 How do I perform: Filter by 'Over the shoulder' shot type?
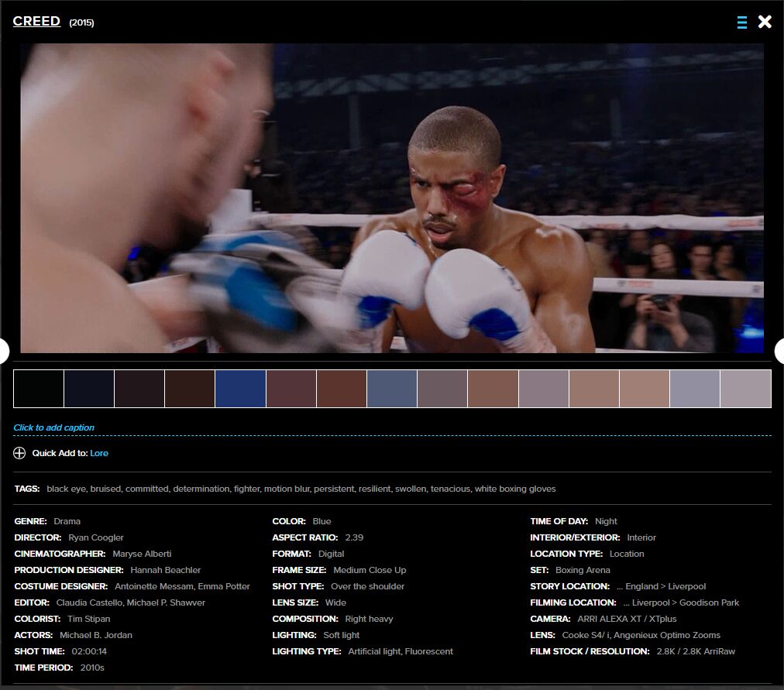click(x=367, y=586)
